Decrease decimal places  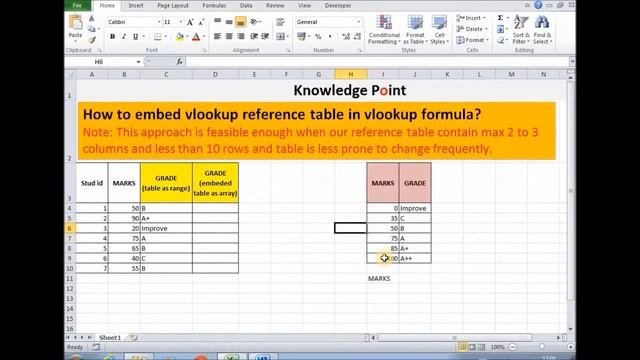pos(358,37)
